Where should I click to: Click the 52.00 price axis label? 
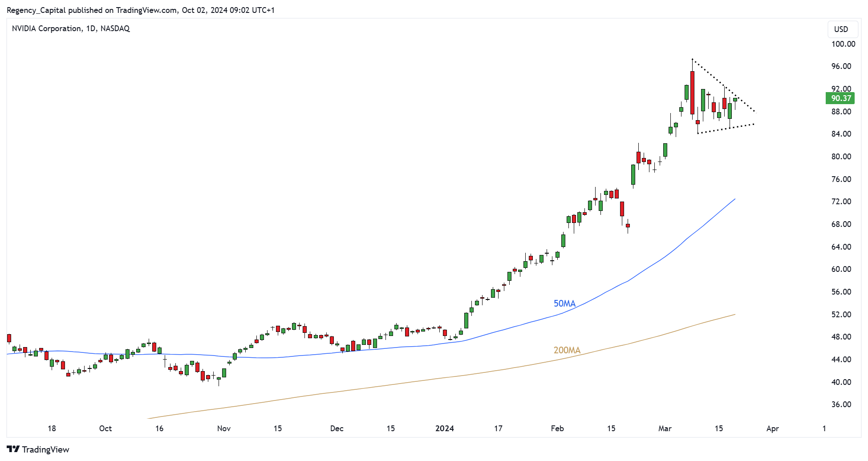tap(841, 315)
